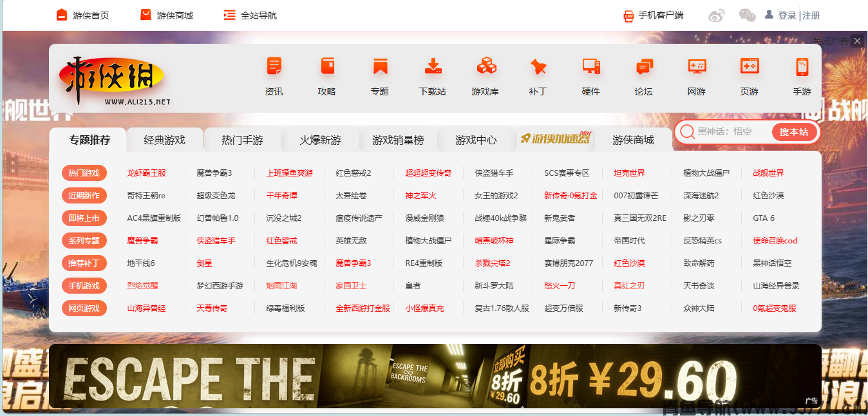Open the AC4黑旗重制版 link
The width and height of the screenshot is (868, 416).
click(154, 218)
